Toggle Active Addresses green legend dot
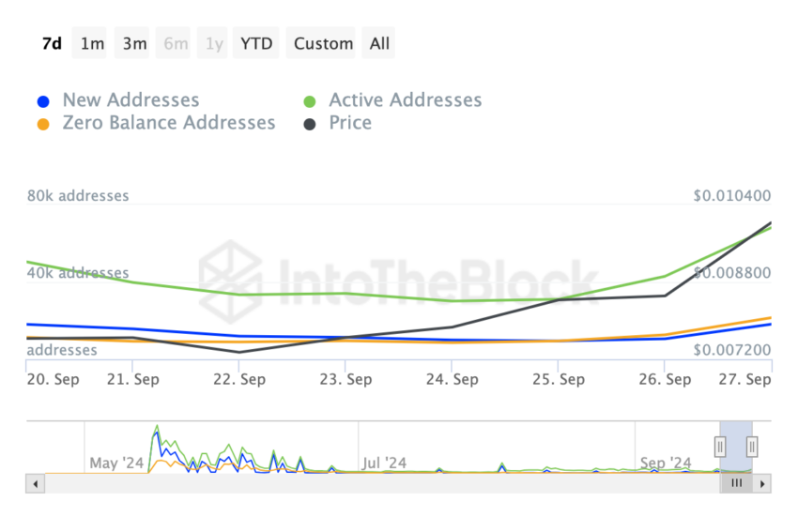This screenshot has width=798, height=532. [310, 101]
